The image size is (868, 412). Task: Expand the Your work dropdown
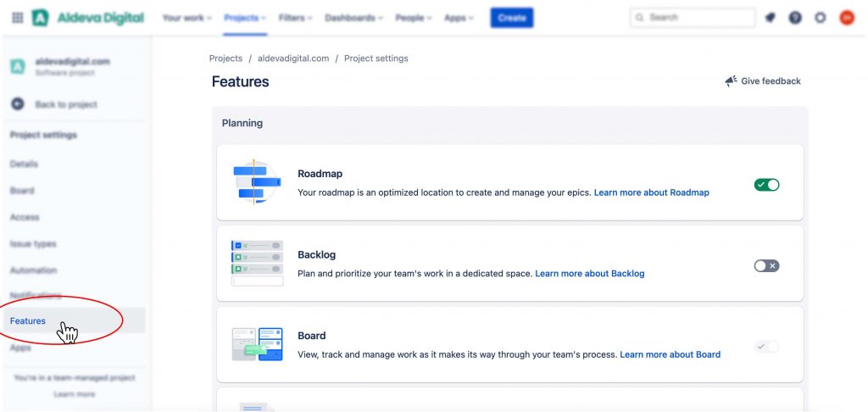[x=187, y=18]
